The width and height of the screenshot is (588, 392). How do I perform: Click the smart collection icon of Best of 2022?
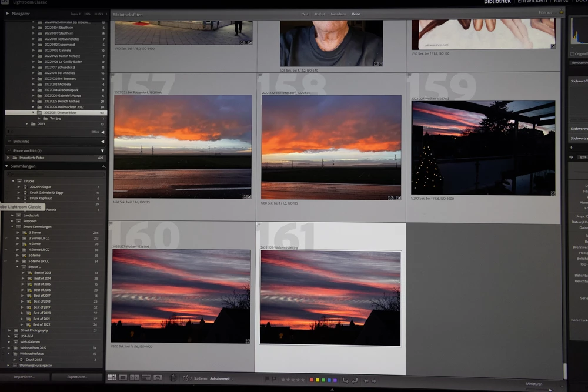point(28,324)
